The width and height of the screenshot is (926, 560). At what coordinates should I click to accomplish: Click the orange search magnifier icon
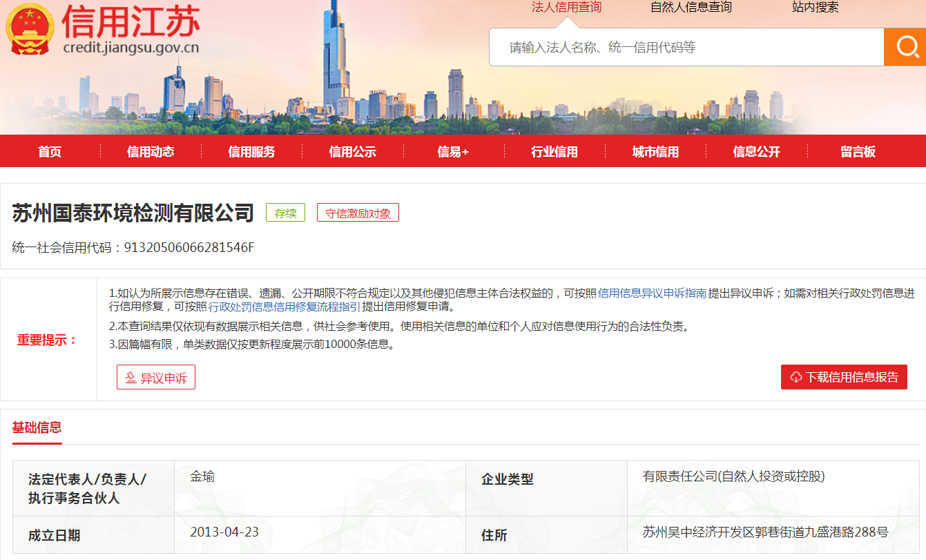[x=907, y=47]
